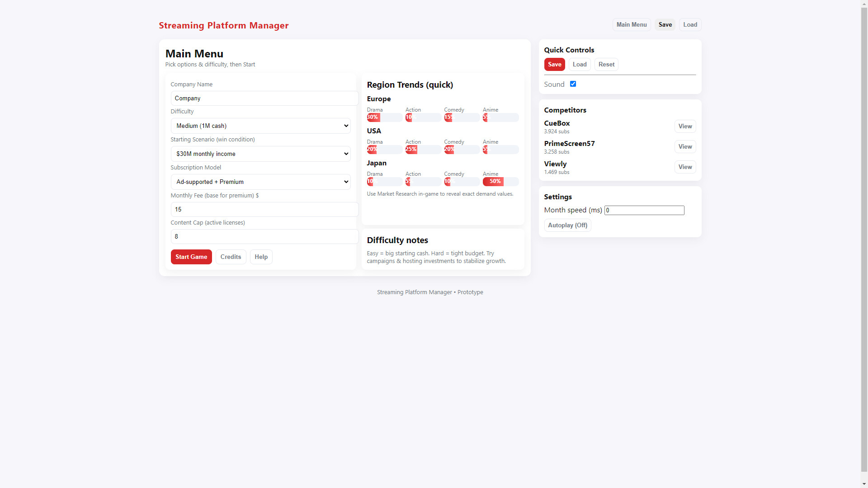
Task: Click Save in Quick Controls
Action: click(554, 64)
